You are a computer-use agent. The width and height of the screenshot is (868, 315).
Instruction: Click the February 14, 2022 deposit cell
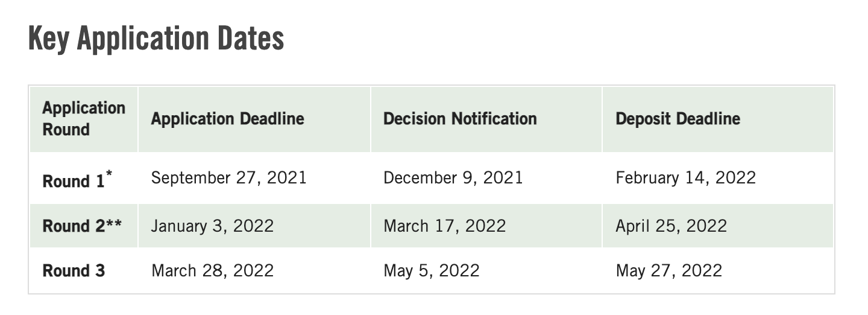coord(685,178)
